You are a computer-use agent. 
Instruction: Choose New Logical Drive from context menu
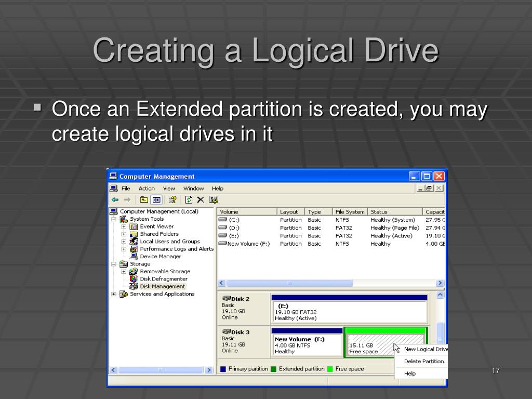click(421, 349)
